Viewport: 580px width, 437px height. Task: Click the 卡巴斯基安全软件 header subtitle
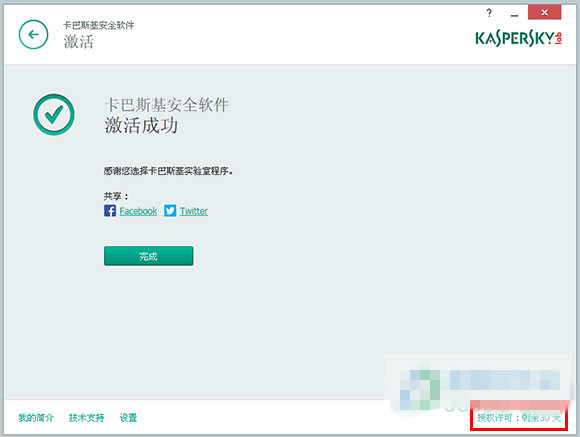(99, 25)
